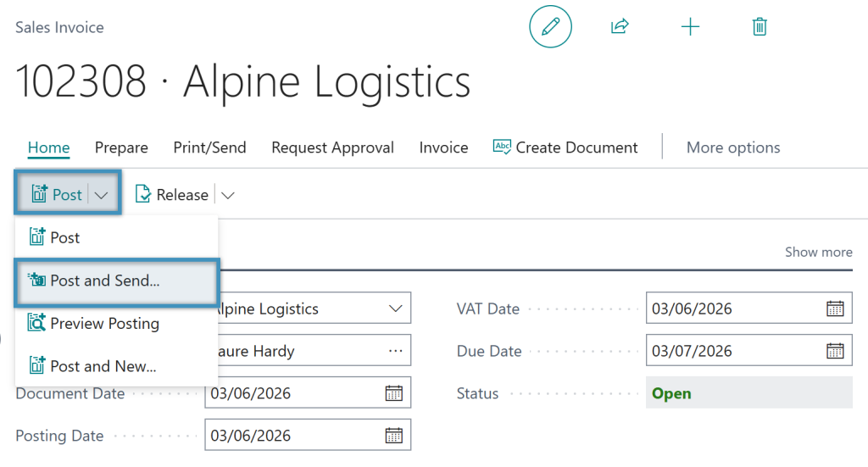The height and width of the screenshot is (467, 868).
Task: Switch to the Prepare tab
Action: [x=121, y=147]
